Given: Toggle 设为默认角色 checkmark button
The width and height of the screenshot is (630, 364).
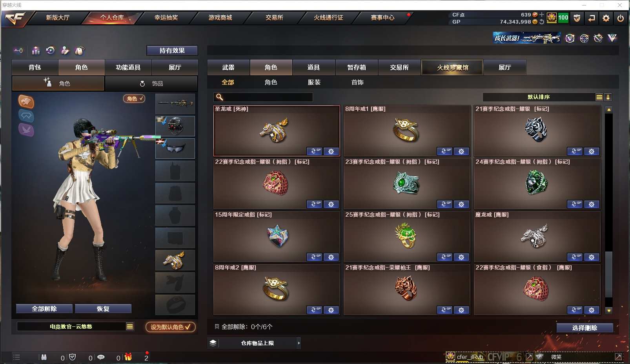Looking at the screenshot, I should (170, 327).
